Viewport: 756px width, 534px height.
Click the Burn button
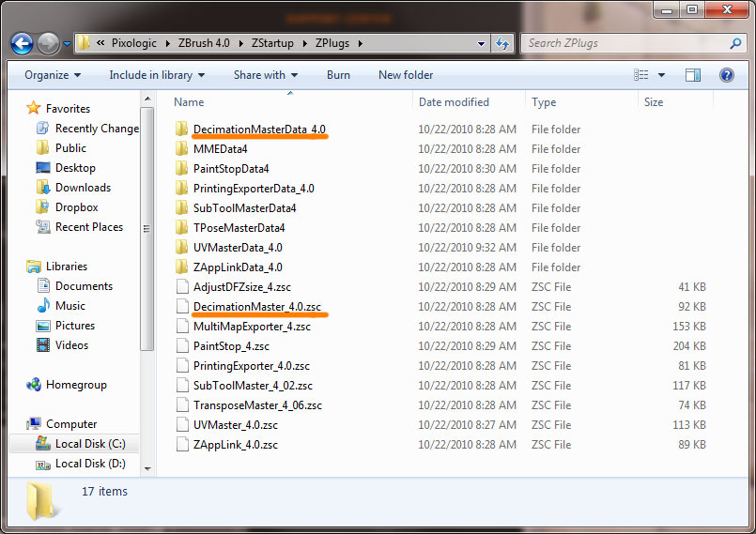point(338,75)
